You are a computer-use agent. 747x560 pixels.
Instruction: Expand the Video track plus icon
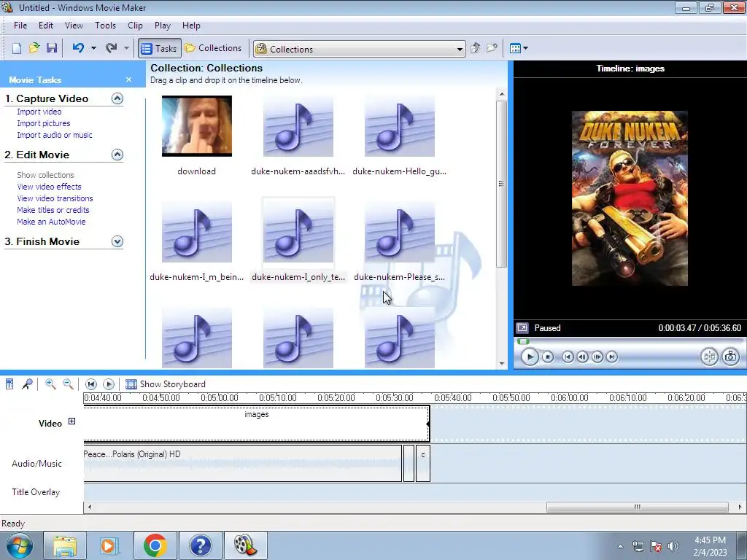71,421
